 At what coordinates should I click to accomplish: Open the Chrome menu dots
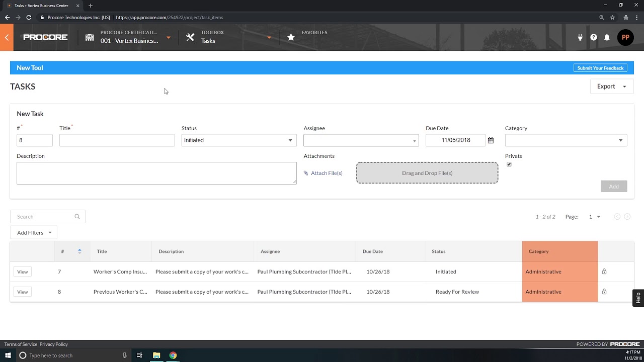tap(637, 17)
